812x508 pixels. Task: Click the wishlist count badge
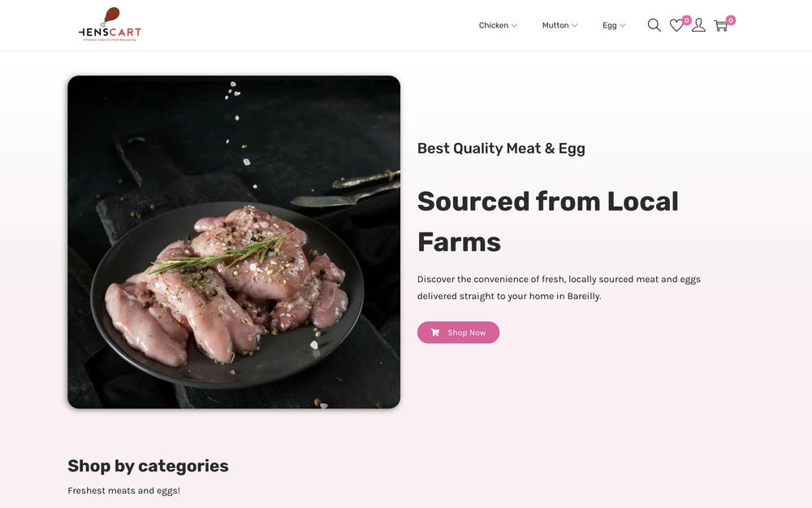coord(687,20)
